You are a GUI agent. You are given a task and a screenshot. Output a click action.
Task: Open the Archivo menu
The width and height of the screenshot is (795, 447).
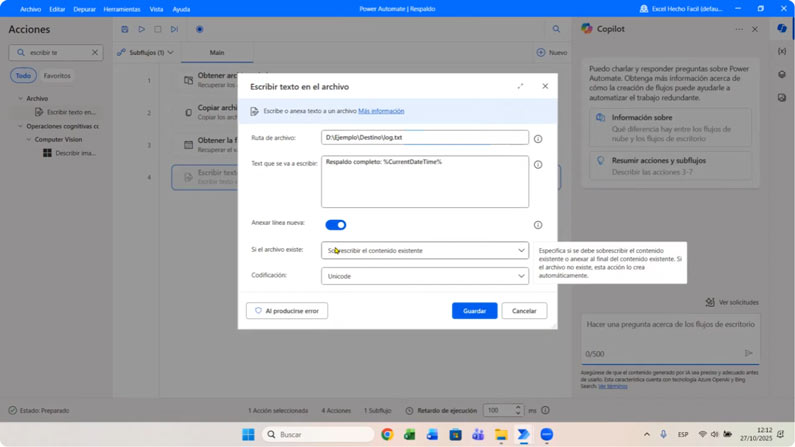(x=30, y=9)
